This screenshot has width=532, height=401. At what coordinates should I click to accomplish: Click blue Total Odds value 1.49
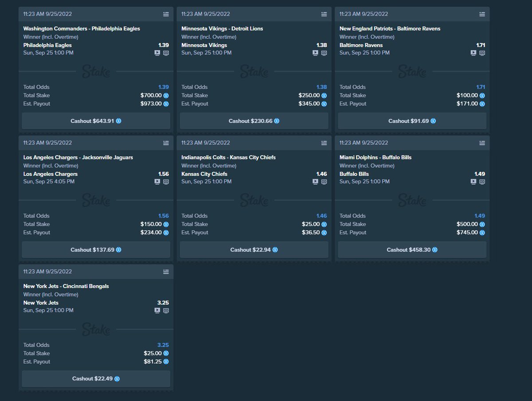(480, 216)
